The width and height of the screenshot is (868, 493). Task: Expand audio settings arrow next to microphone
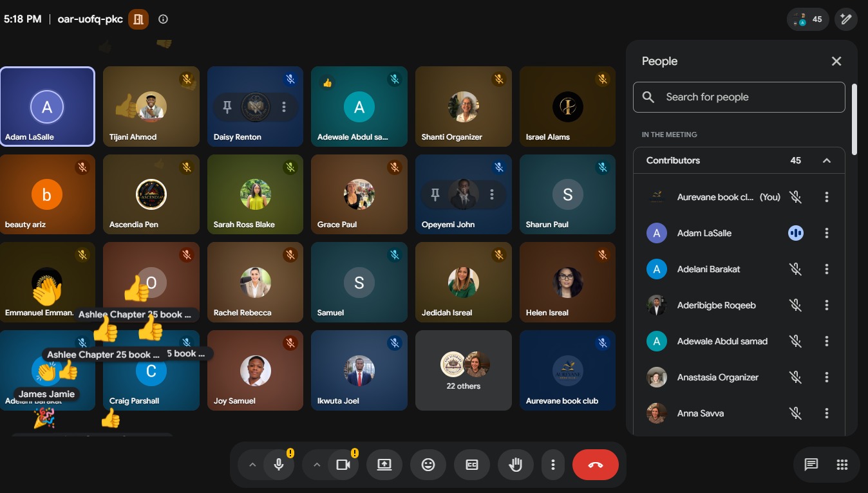252,465
